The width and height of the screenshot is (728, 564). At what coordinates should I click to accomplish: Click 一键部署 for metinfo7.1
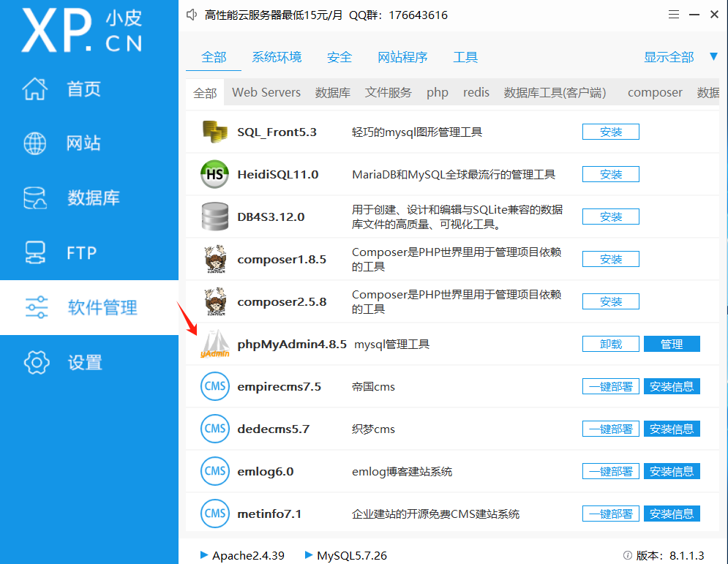click(610, 514)
